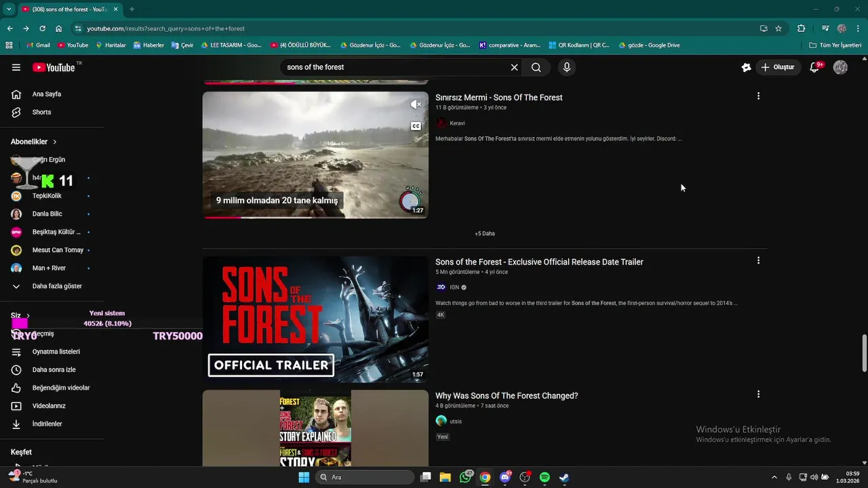Screen dimensions: 868x488
Task: Reload the page
Action: pos(42,28)
